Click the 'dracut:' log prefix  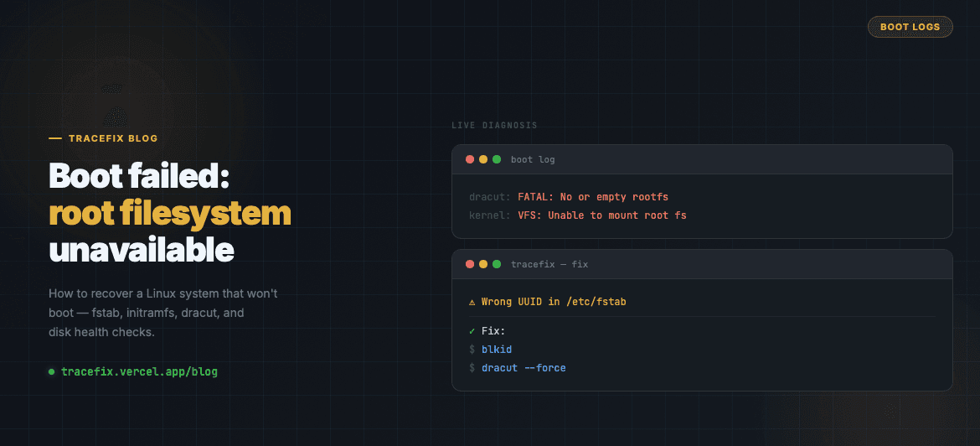pyautogui.click(x=490, y=197)
